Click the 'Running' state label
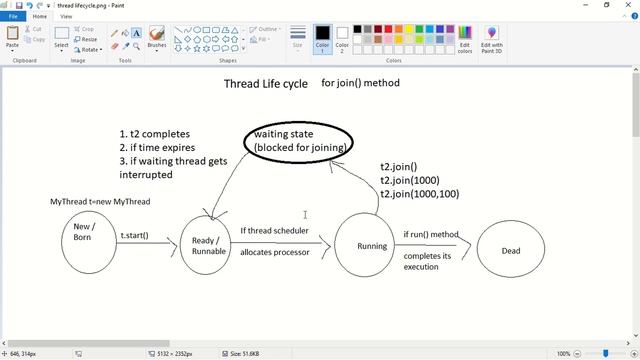Screen dimensions: 640x360 372,246
